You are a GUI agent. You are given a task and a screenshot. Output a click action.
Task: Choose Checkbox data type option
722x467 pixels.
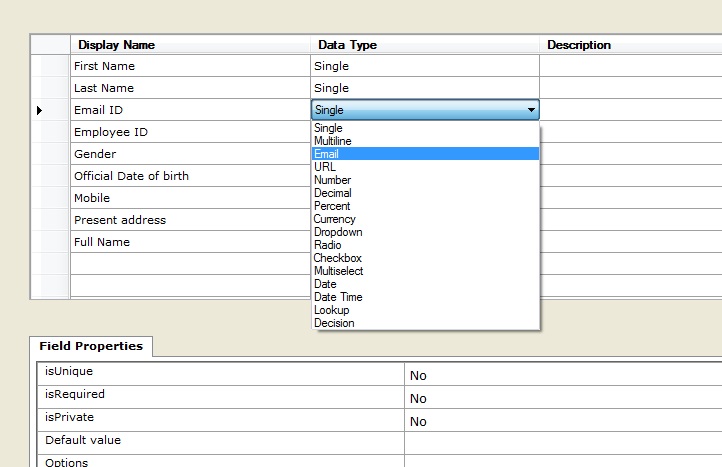point(337,258)
